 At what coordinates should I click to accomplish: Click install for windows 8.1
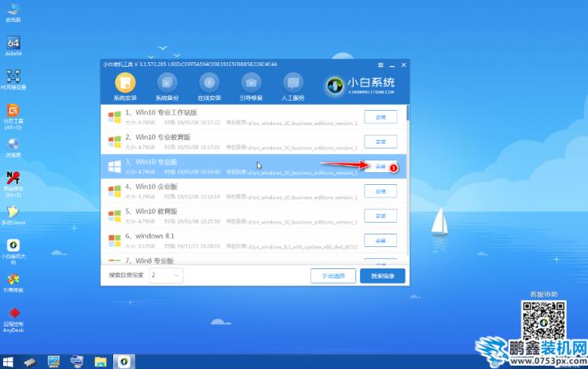coord(380,241)
